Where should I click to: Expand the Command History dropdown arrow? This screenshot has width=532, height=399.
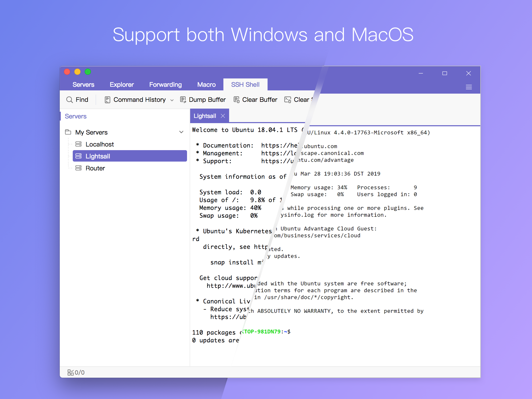(x=172, y=100)
